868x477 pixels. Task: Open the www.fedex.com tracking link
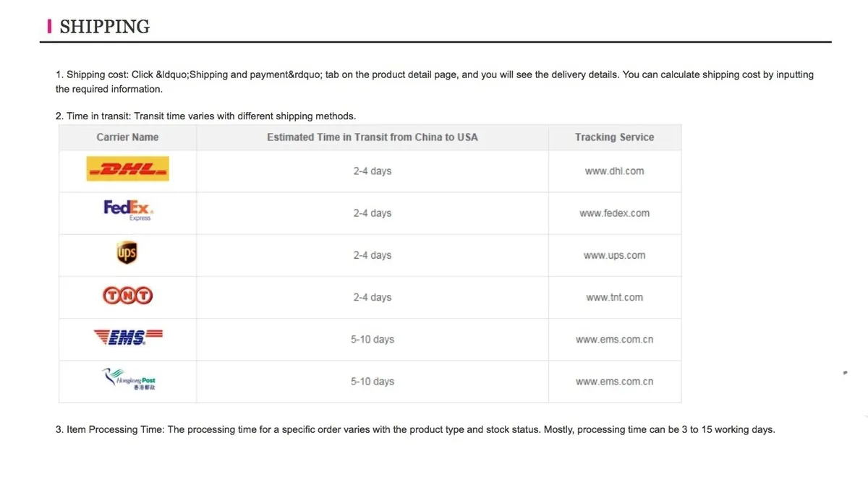pyautogui.click(x=614, y=213)
